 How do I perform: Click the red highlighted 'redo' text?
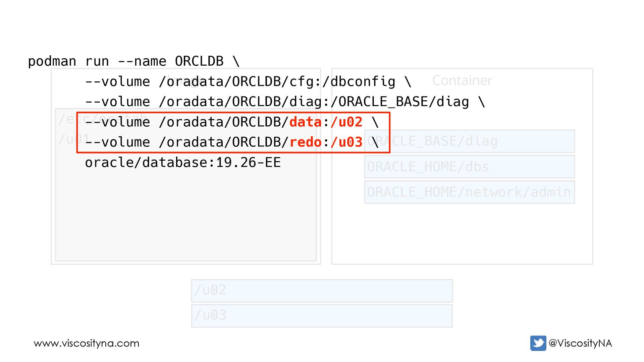(x=306, y=142)
